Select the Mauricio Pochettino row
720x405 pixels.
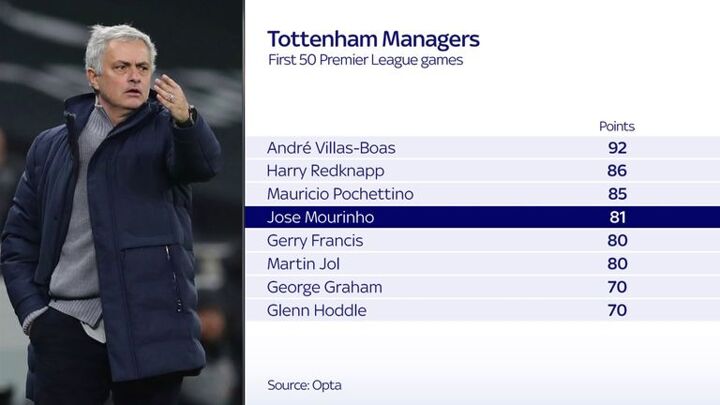tap(483, 194)
